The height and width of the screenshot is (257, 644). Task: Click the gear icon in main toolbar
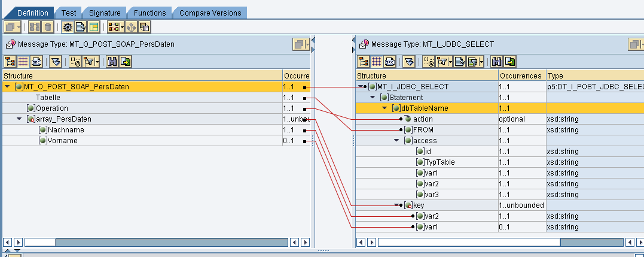pos(68,27)
